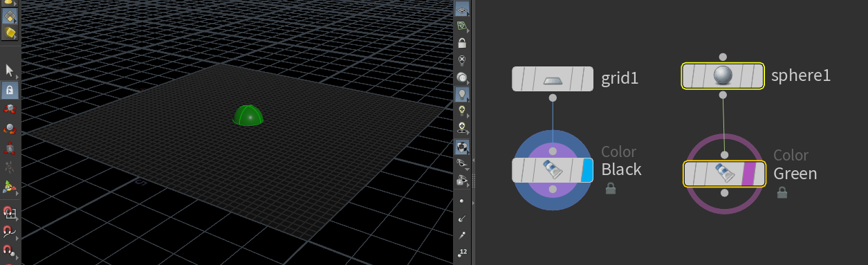Toggle the checkered ball material display
Viewport: 868px width, 265px height.
(x=462, y=146)
